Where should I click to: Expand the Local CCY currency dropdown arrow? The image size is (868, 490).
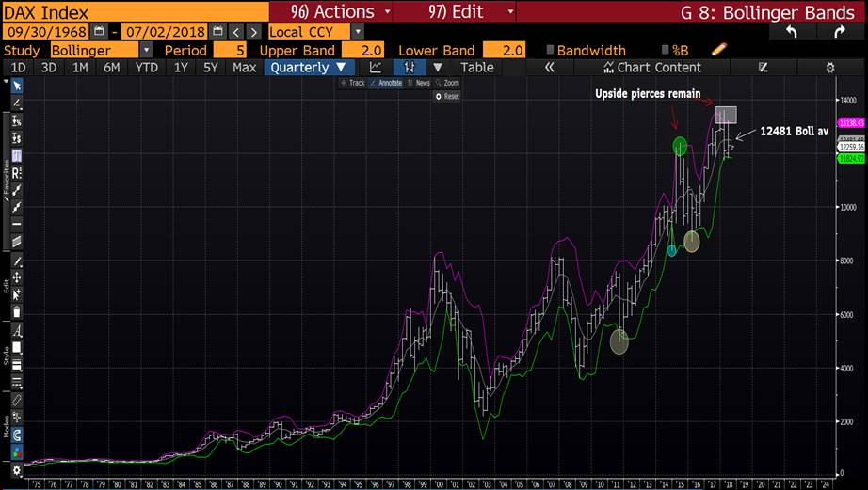[x=358, y=32]
